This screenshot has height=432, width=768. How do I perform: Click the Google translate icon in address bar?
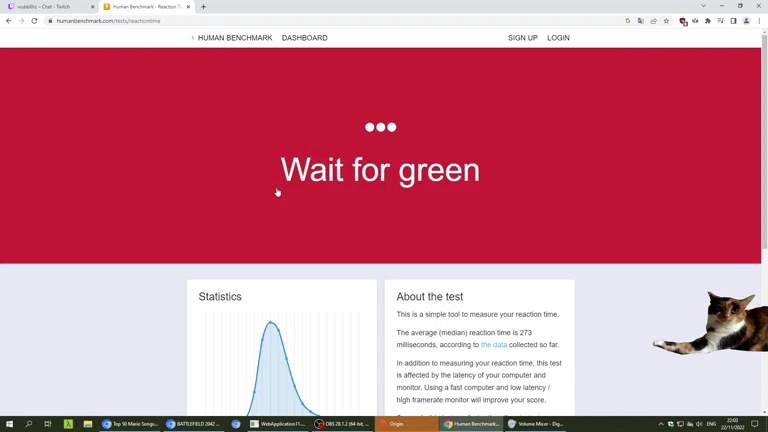(640, 21)
